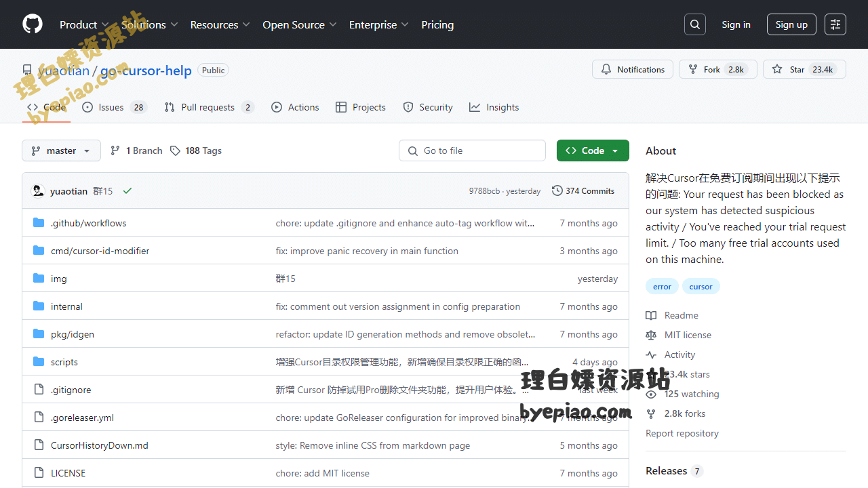Open commit hash 9788bcb
The image size is (868, 488).
point(484,191)
